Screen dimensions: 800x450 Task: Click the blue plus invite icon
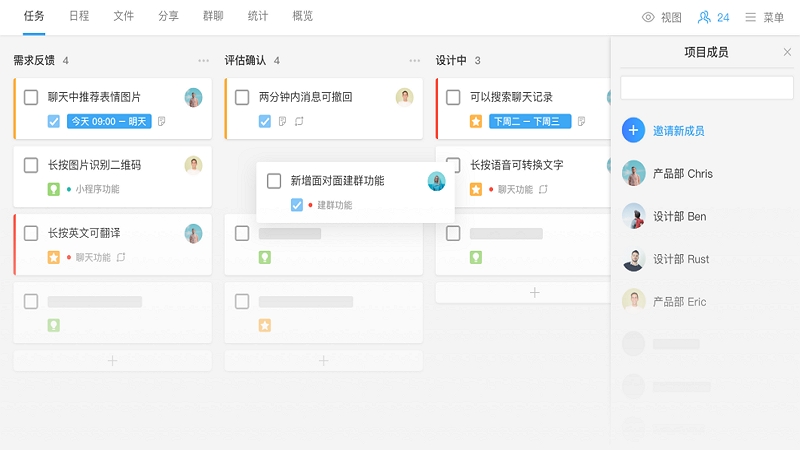click(x=633, y=131)
